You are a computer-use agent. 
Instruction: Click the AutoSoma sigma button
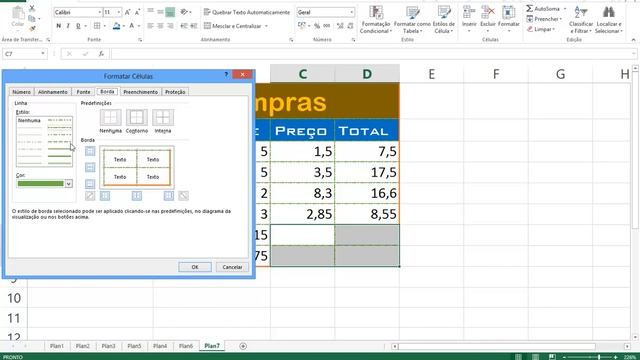tap(542, 9)
